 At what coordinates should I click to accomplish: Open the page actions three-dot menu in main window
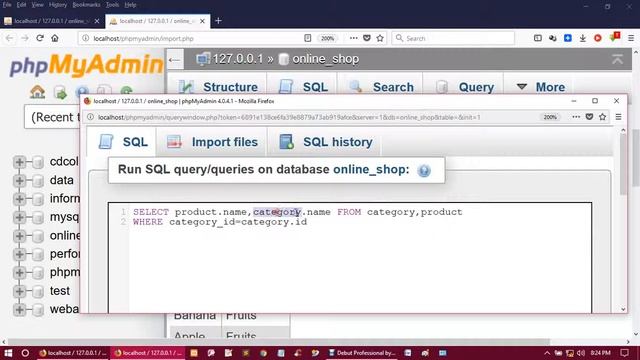tap(353, 38)
